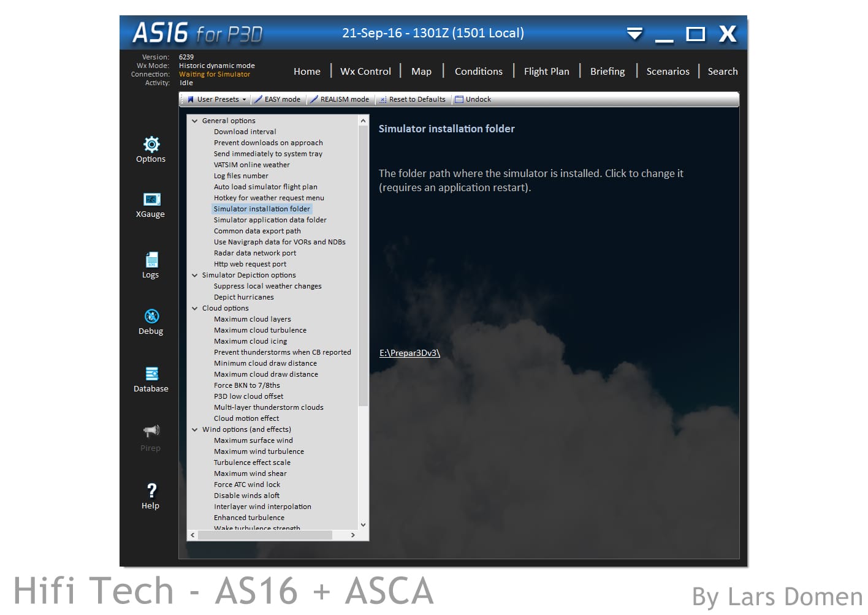Collapse the General options tree node
This screenshot has width=868, height=615.
(x=195, y=121)
